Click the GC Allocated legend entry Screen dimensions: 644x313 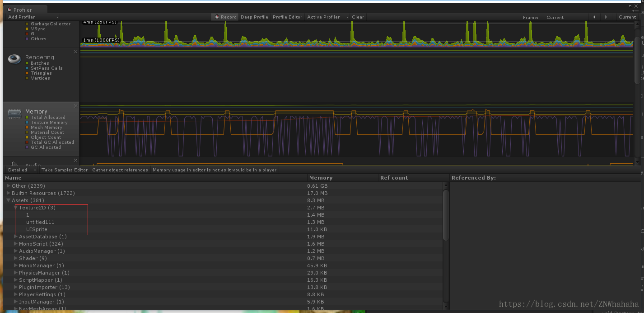click(43, 147)
